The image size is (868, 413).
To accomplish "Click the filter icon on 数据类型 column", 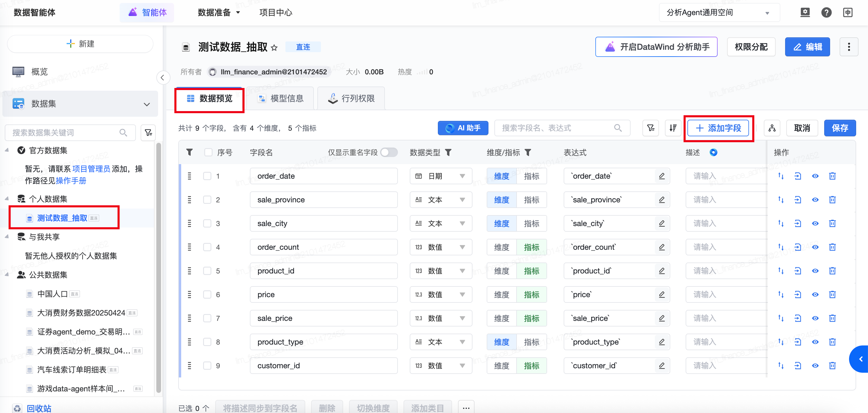I will click(x=448, y=152).
